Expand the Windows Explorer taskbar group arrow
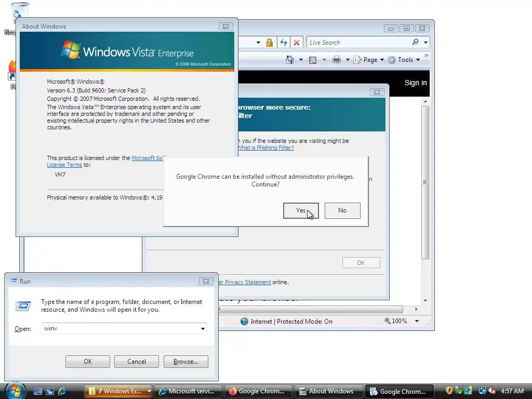Viewport: 532px width, 399px height. pyautogui.click(x=149, y=391)
